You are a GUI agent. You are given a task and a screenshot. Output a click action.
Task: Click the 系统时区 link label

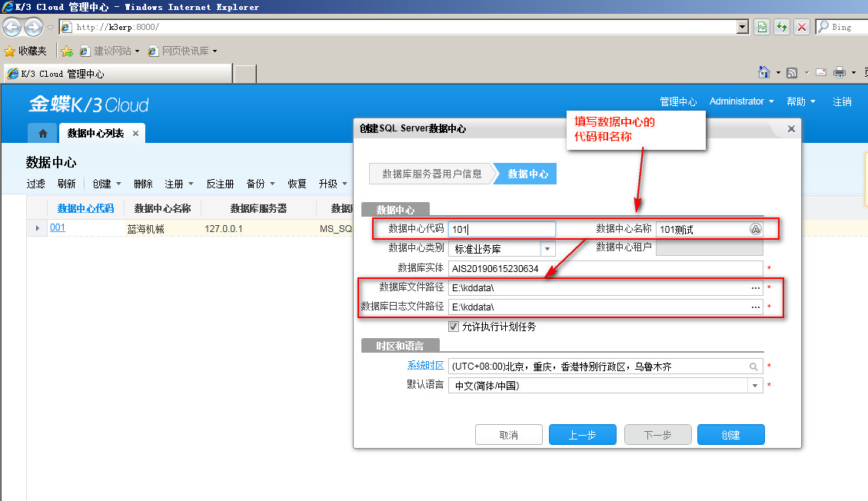coord(425,366)
